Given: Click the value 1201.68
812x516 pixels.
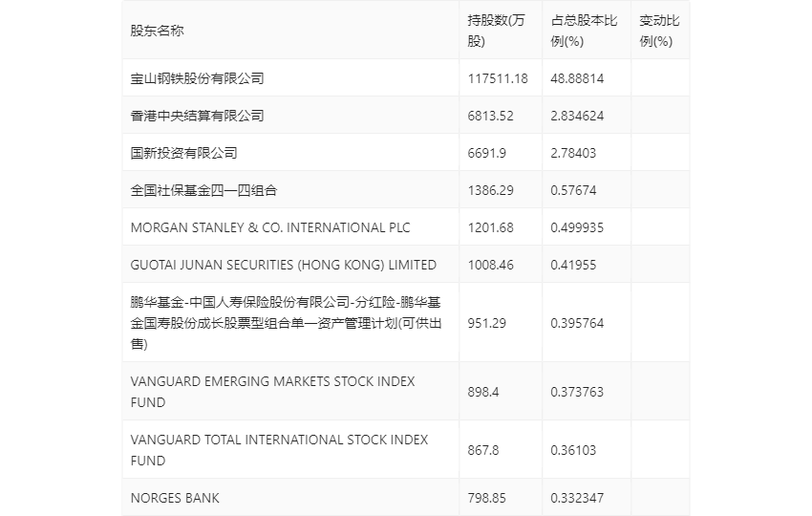Looking at the screenshot, I should click(490, 227).
